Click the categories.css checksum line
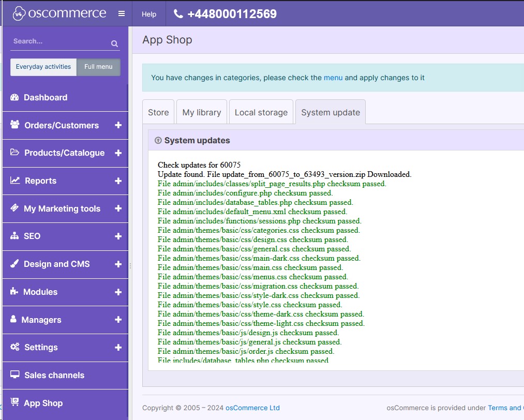The width and height of the screenshot is (524, 420). click(x=259, y=230)
